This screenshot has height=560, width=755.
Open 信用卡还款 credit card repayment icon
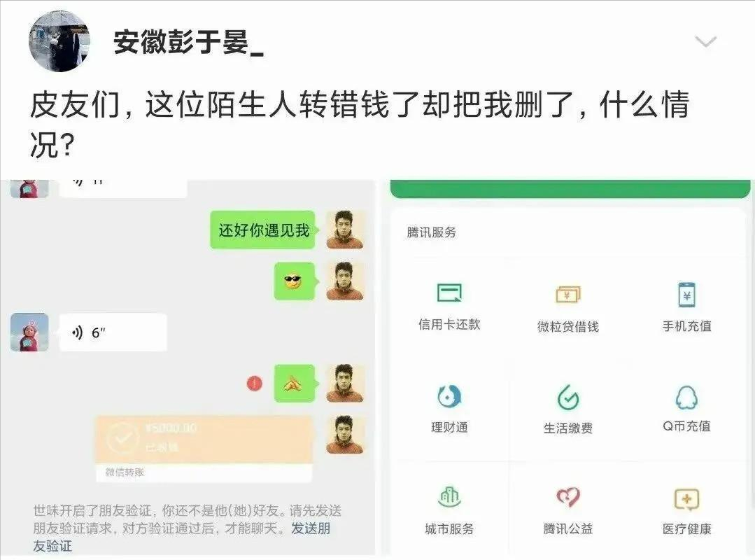point(449,293)
